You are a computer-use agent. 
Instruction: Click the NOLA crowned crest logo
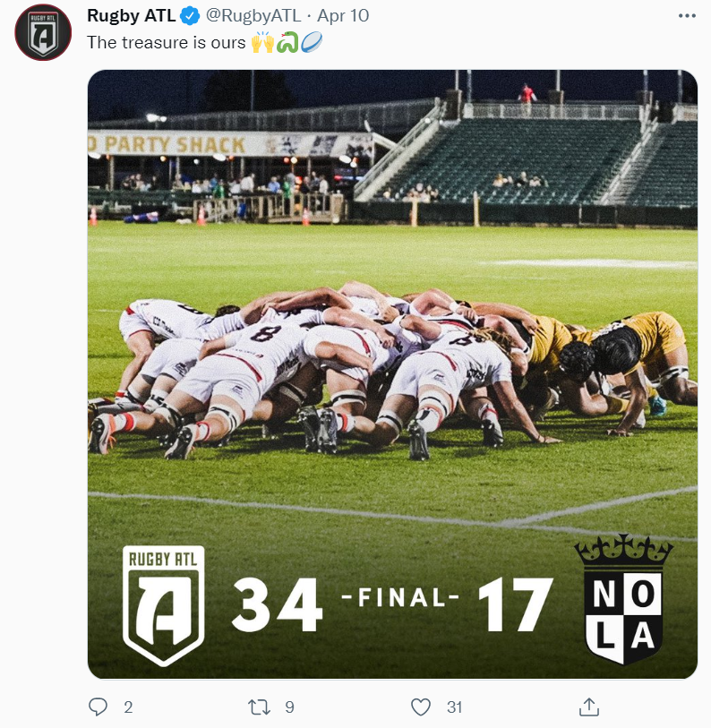coord(623,599)
